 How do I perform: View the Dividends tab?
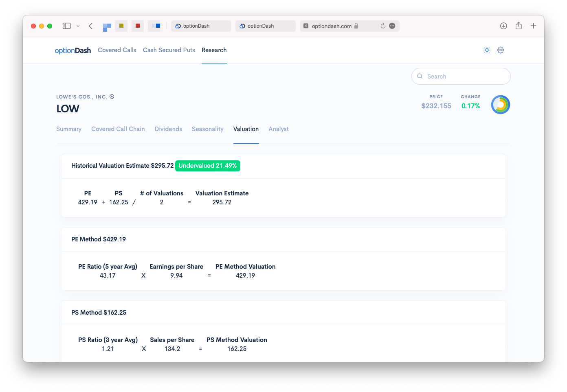click(x=168, y=129)
